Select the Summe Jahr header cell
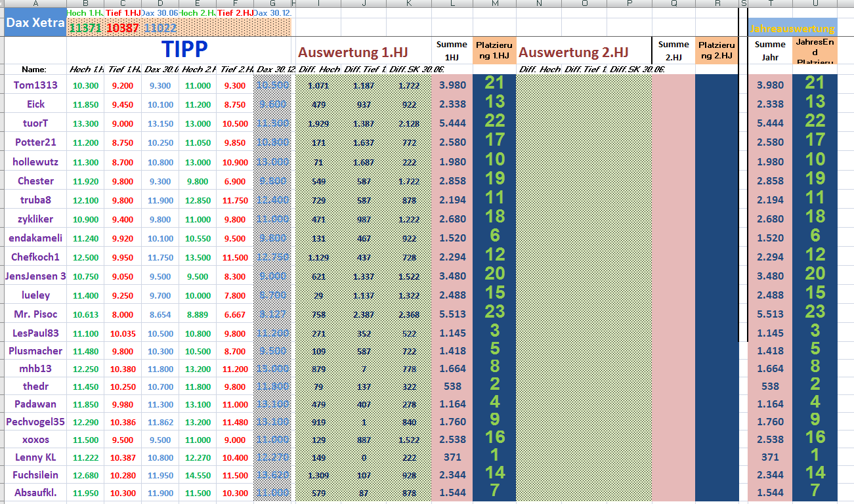This screenshot has height=504, width=854. [x=769, y=49]
